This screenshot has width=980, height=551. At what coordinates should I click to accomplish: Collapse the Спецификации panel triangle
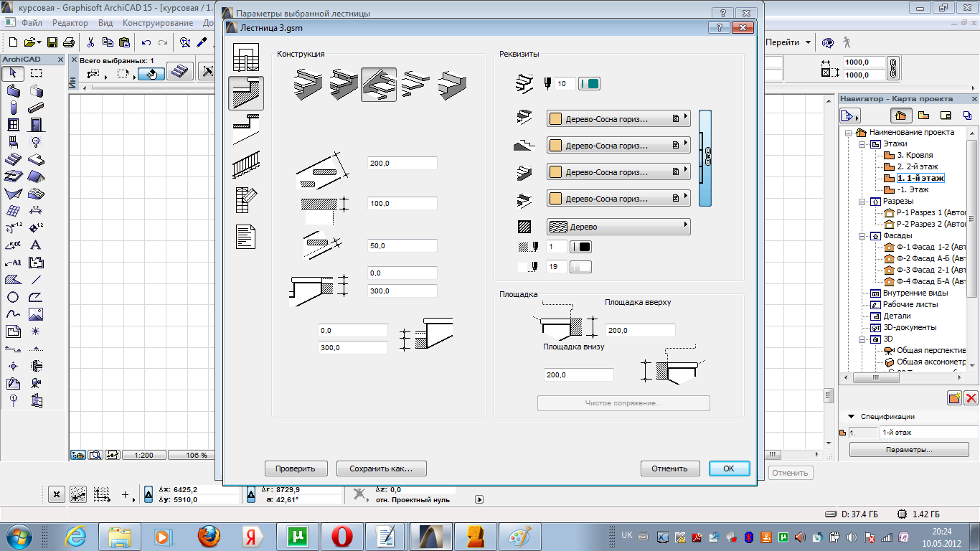click(x=852, y=416)
